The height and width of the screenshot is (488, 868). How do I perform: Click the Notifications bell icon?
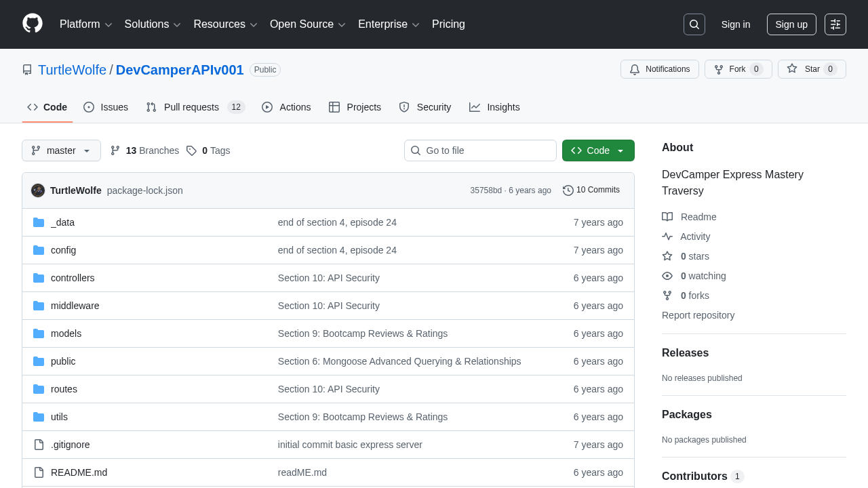tap(635, 69)
